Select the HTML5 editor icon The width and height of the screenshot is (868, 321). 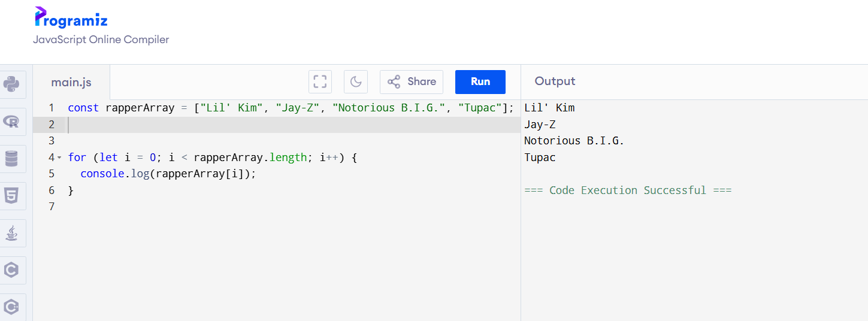[11, 196]
